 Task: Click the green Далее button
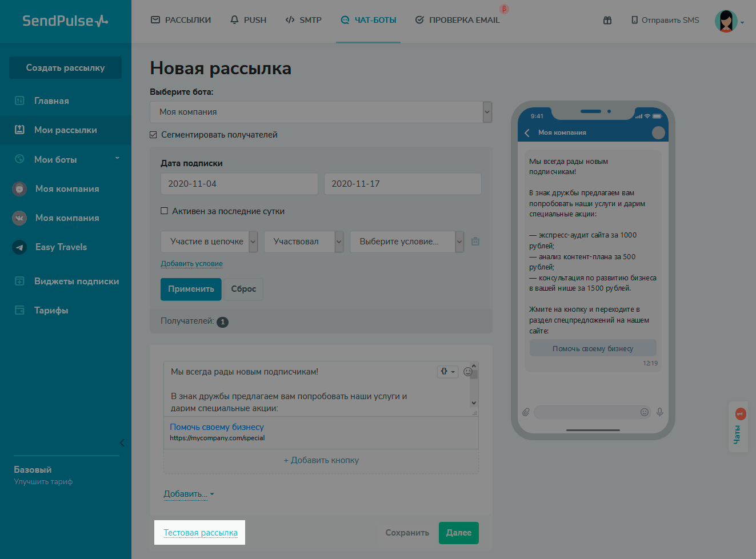(459, 533)
